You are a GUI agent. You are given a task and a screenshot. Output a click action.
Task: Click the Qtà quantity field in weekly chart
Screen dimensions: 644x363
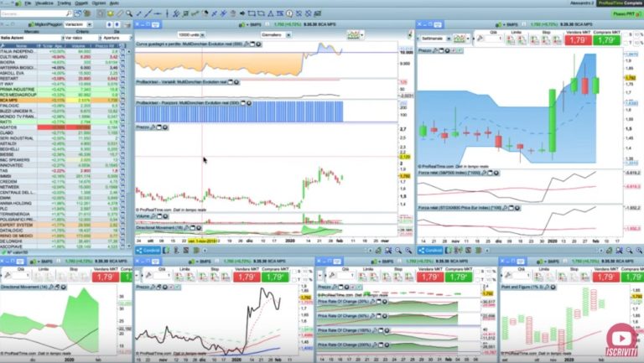[x=494, y=39]
